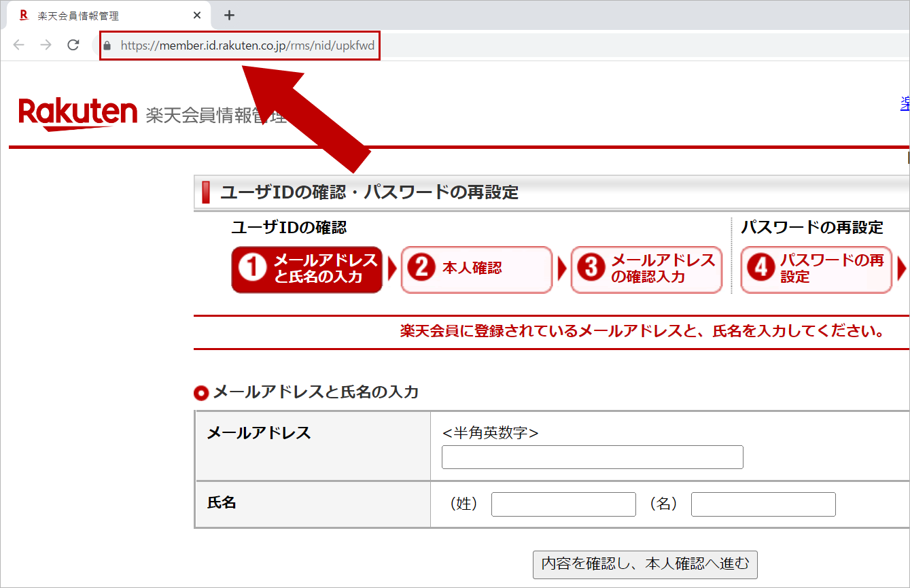This screenshot has height=588, width=910.
Task: Click the 内容を確認し、本人確認へ進む button
Action: pyautogui.click(x=645, y=565)
